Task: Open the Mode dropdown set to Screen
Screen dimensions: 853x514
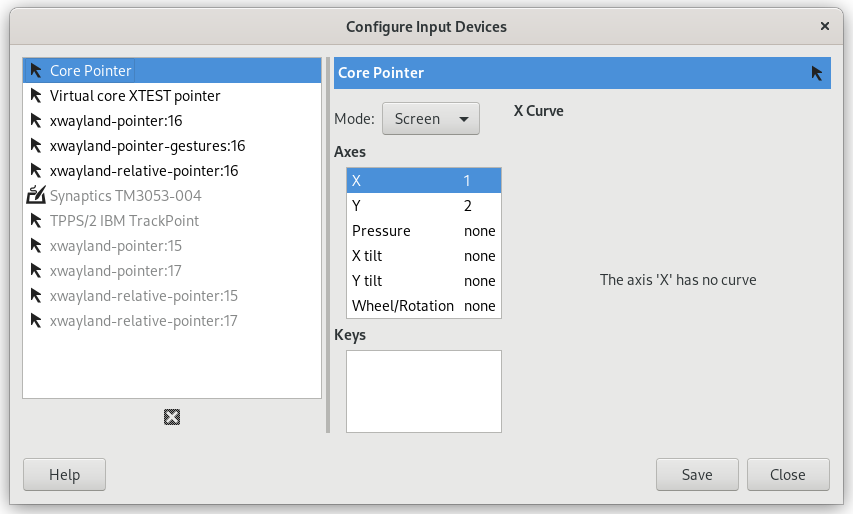Action: point(431,119)
